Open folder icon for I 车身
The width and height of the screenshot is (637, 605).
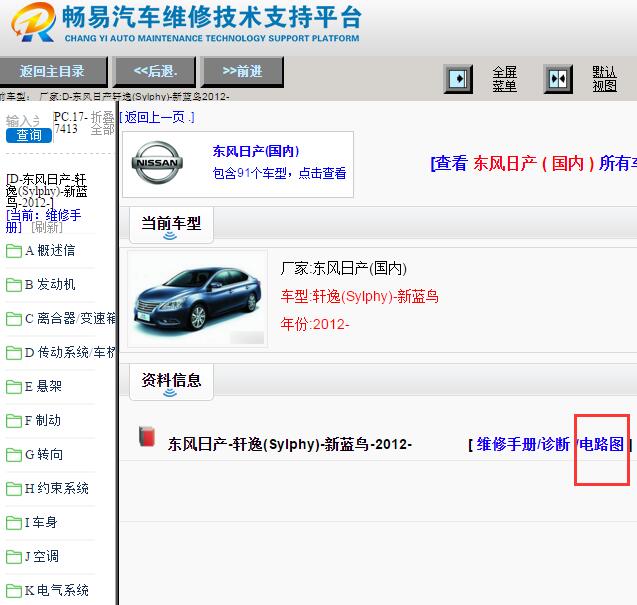[x=14, y=523]
